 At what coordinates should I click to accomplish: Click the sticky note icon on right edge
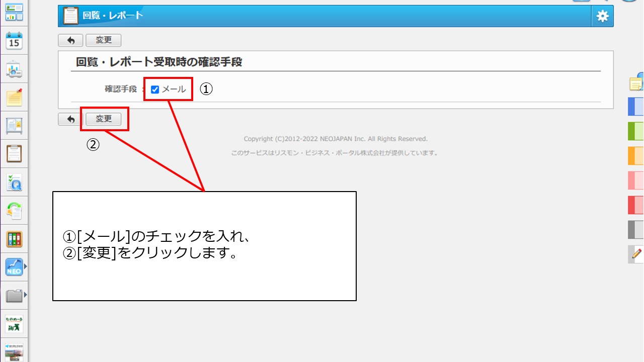[x=636, y=82]
